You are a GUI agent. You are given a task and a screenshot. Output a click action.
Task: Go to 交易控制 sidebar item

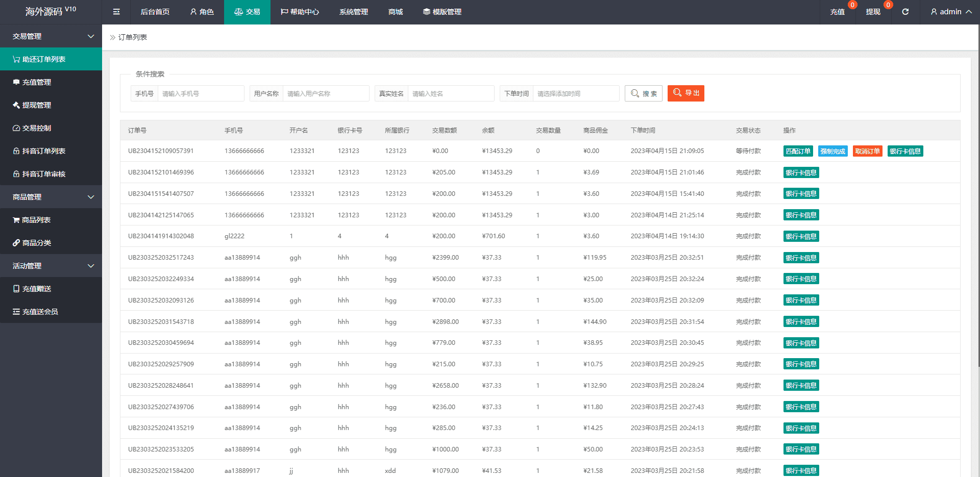click(36, 128)
